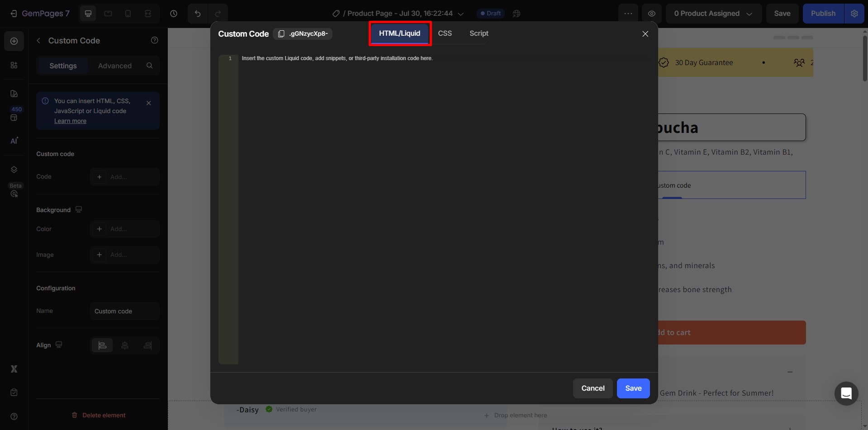Switch to tablet preview mode
This screenshot has height=430, width=868.
(108, 14)
